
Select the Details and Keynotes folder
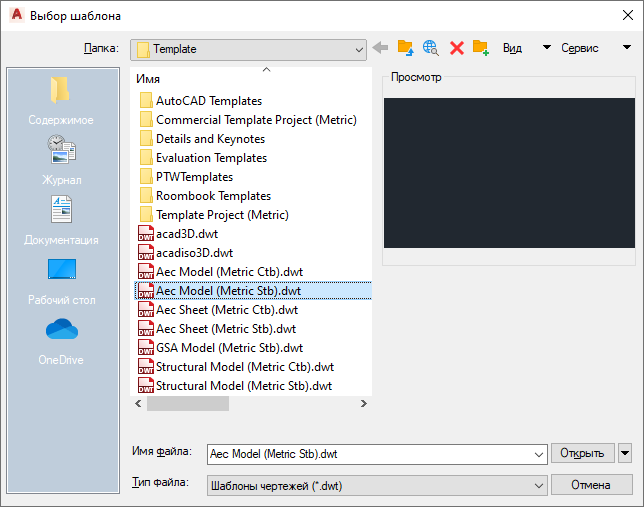point(202,139)
